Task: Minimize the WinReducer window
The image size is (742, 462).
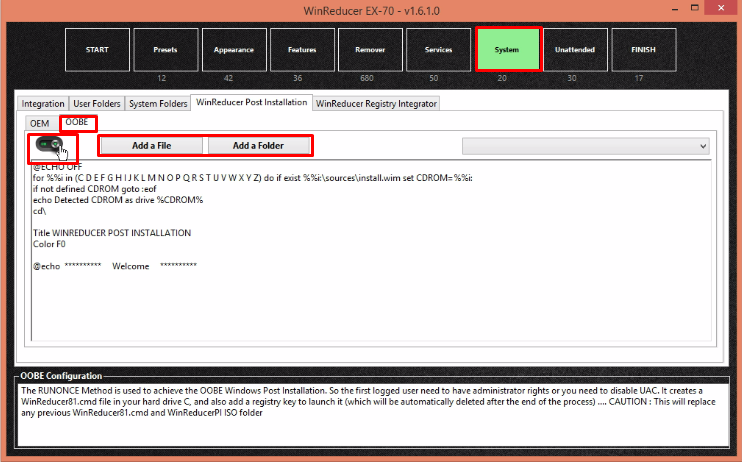Action: pos(675,9)
